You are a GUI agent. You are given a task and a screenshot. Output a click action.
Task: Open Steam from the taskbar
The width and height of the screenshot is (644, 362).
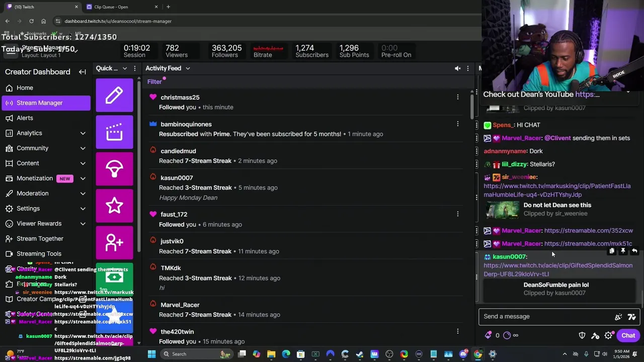[360, 354]
